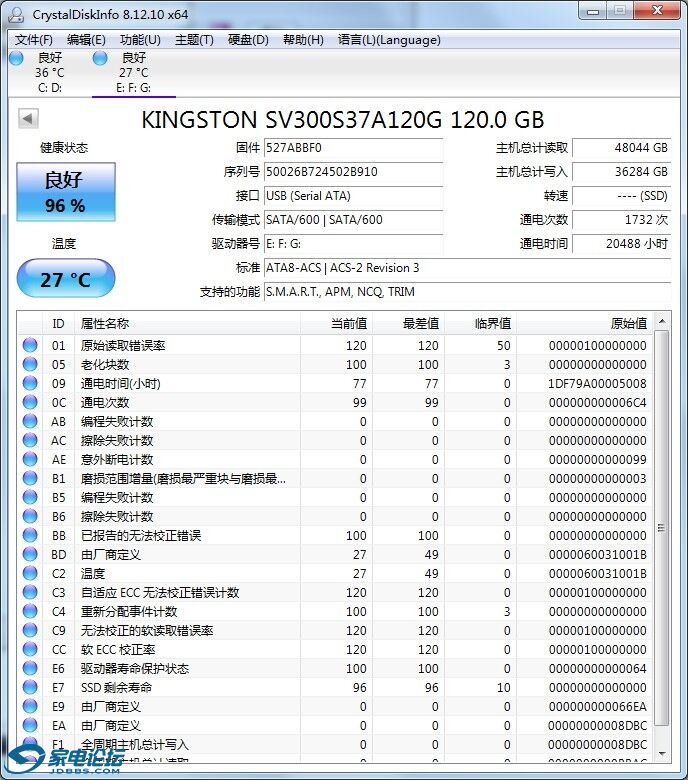Viewport: 688px width, 780px height.
Task: Click the 27 °C temperature button
Action: tap(66, 279)
